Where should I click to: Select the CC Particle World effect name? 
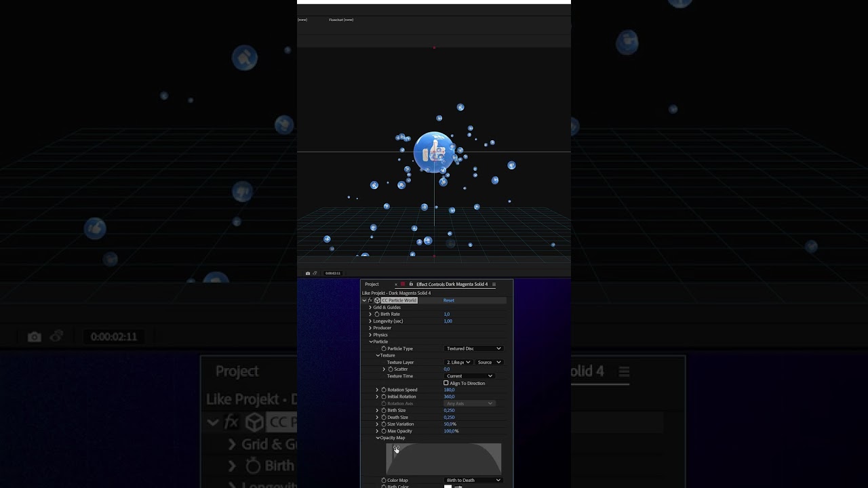click(x=399, y=300)
